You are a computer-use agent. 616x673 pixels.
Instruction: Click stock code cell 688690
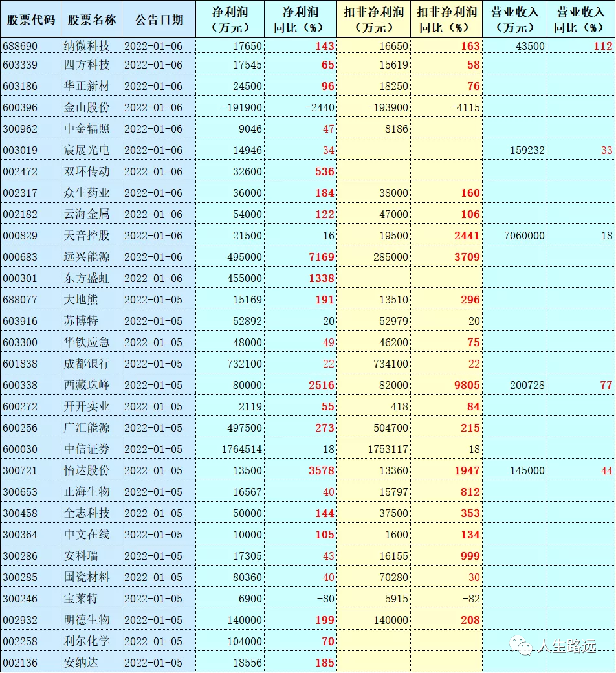tap(31, 46)
